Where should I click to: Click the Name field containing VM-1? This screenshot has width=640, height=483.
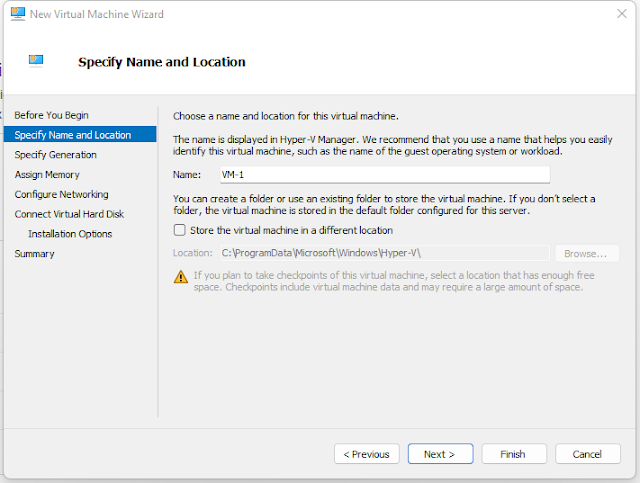(x=385, y=175)
